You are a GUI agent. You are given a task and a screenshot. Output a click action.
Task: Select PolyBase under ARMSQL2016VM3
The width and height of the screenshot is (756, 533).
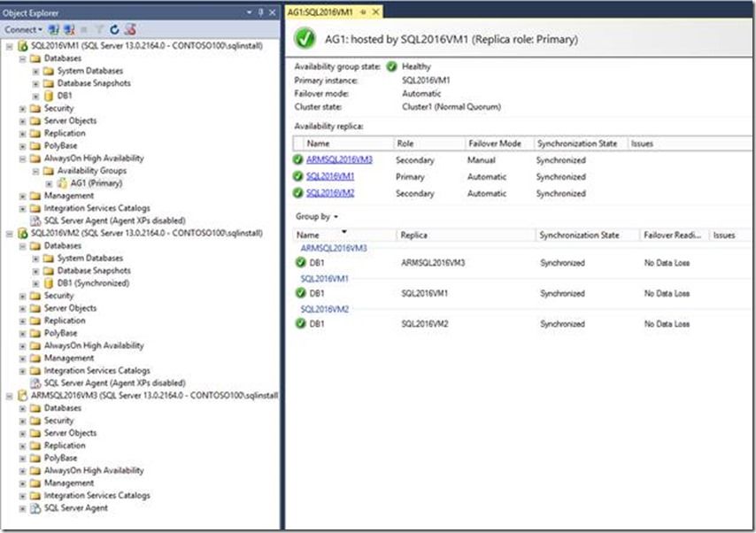61,459
